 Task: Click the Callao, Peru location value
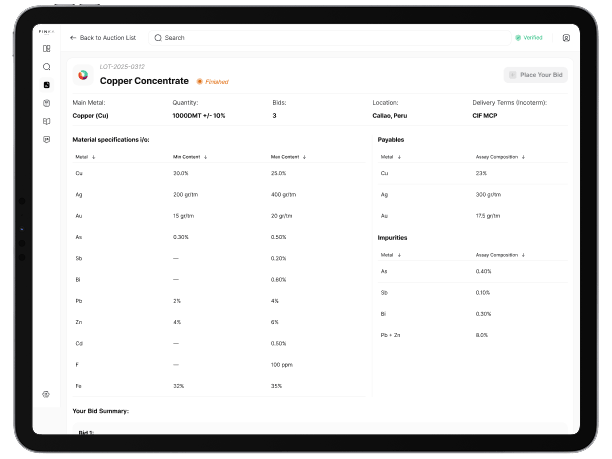point(390,116)
